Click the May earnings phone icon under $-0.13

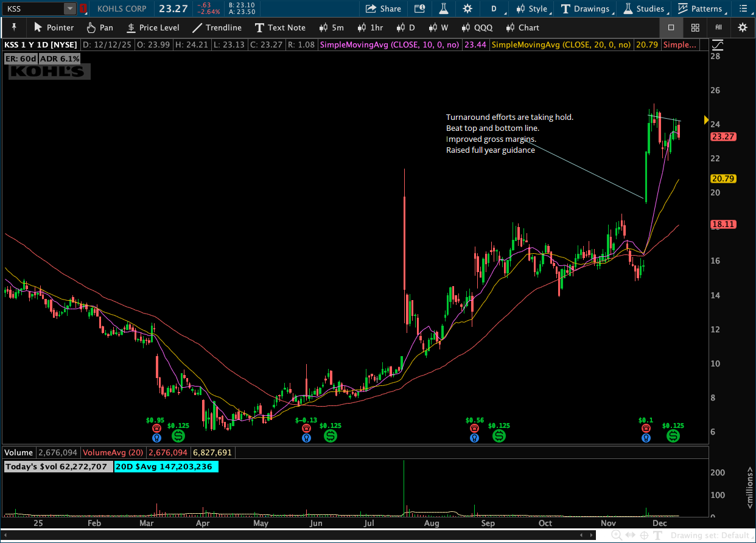[x=306, y=429]
